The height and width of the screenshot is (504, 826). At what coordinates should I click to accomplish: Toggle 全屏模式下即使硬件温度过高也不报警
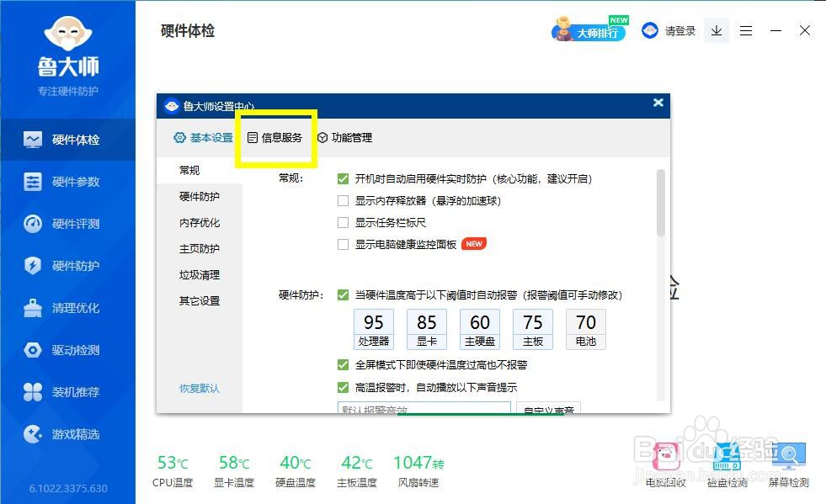pos(343,364)
